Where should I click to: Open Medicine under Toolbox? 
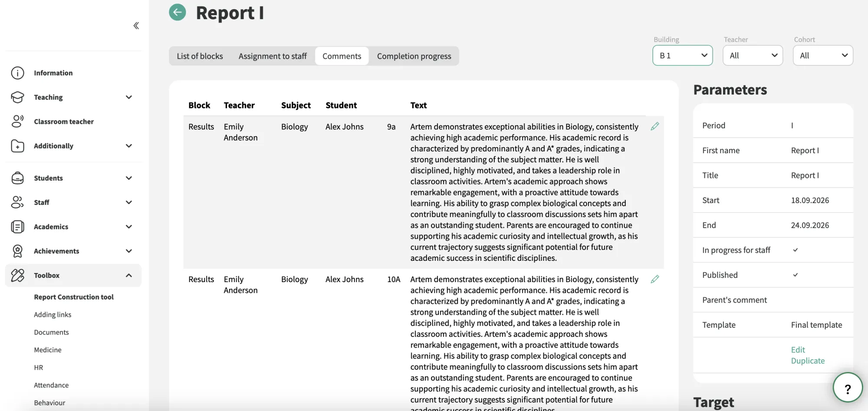point(48,350)
